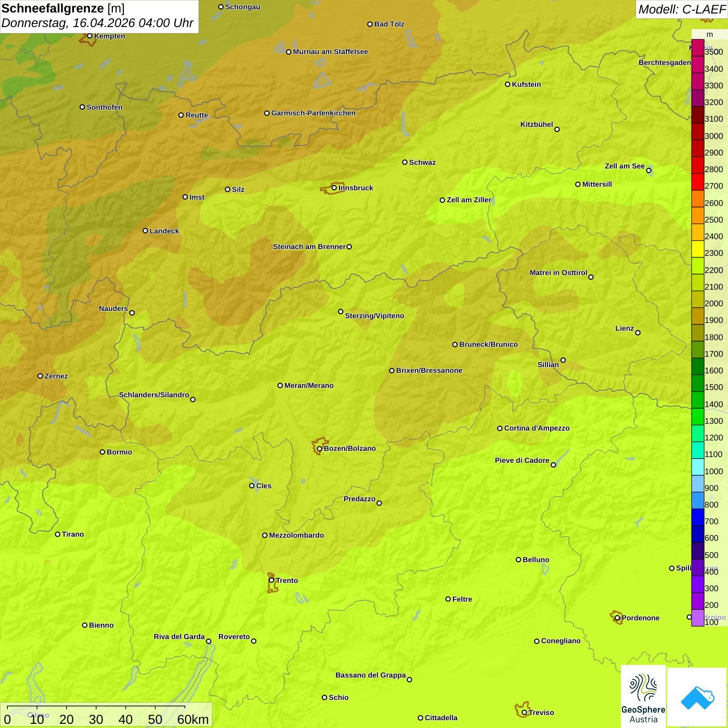The height and width of the screenshot is (728, 728).
Task: Click the "Cittadella" label
Action: (x=441, y=718)
